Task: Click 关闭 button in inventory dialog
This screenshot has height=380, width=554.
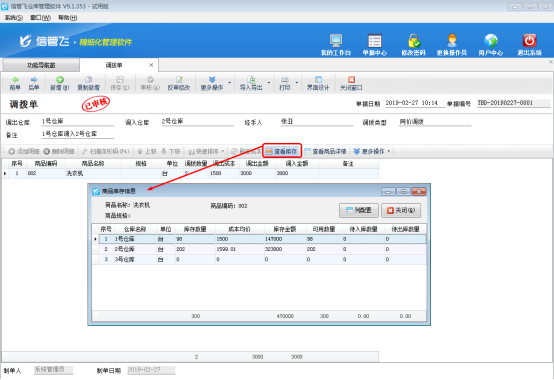Action: 401,210
